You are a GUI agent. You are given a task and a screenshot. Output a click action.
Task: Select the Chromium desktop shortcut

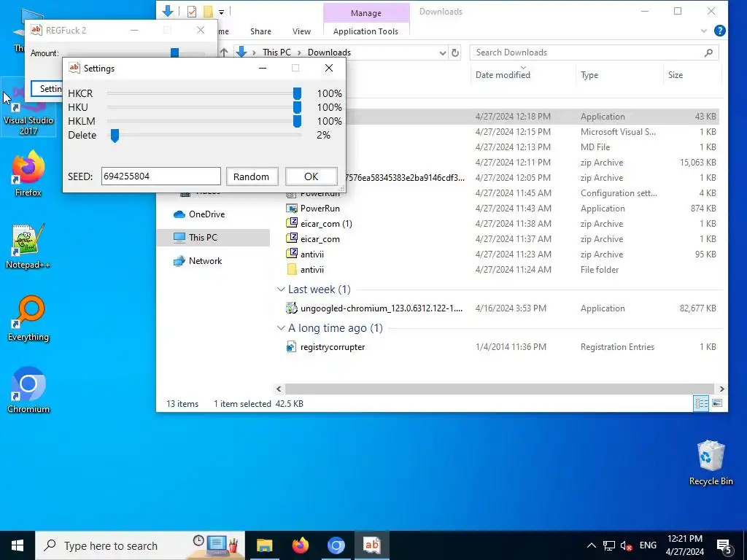coord(28,391)
